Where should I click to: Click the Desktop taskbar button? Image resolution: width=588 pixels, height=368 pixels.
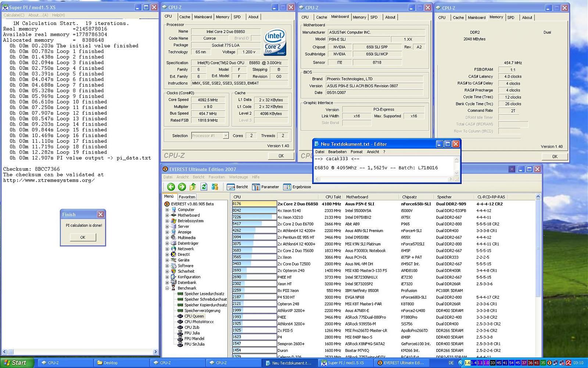pos(121,363)
